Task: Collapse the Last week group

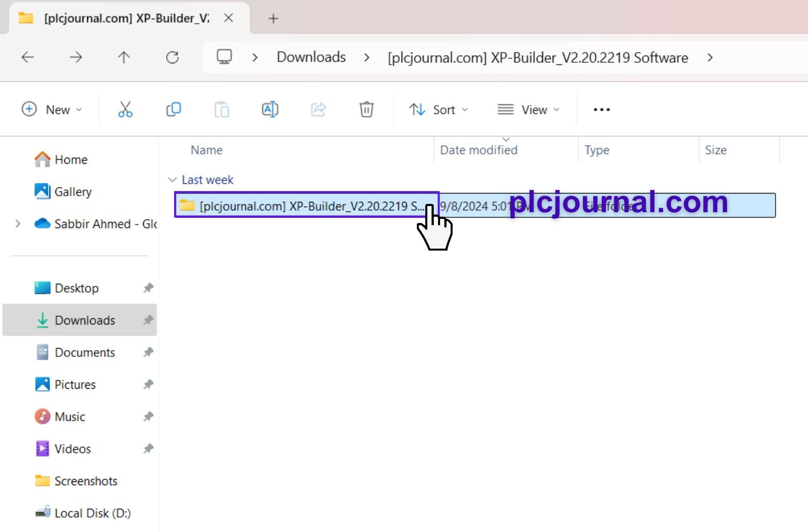Action: click(x=173, y=180)
